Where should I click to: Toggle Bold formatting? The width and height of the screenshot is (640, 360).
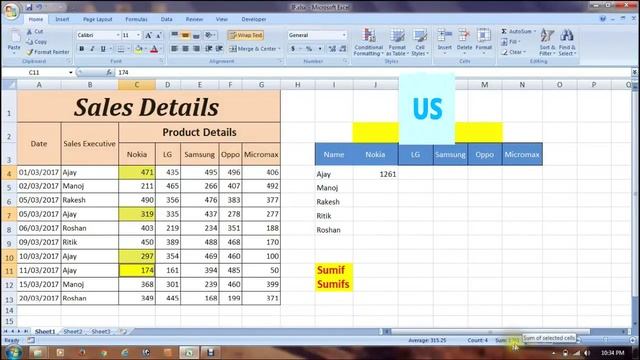pyautogui.click(x=82, y=49)
